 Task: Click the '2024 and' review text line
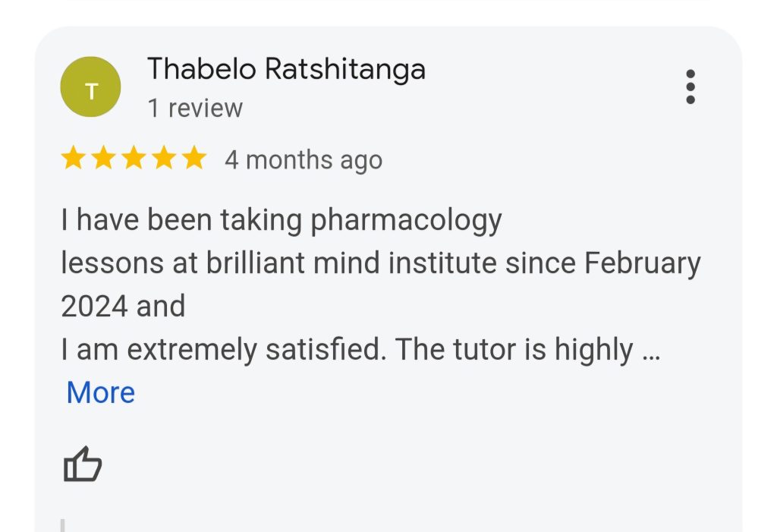pos(123,307)
